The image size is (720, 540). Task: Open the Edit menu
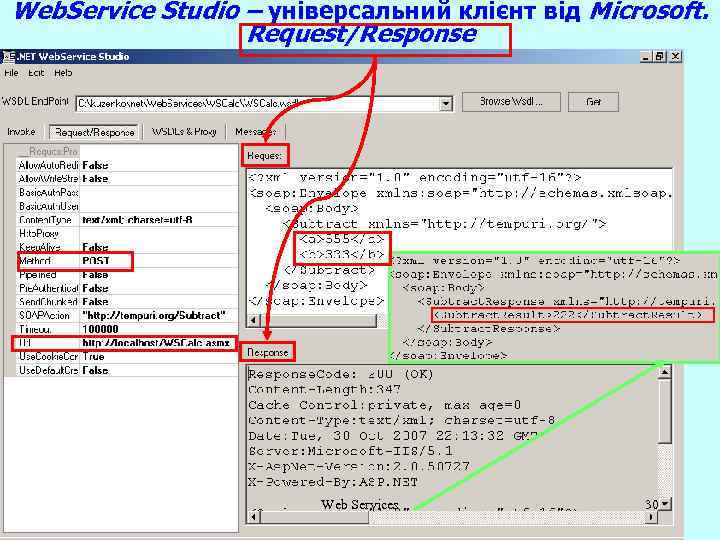(x=36, y=73)
